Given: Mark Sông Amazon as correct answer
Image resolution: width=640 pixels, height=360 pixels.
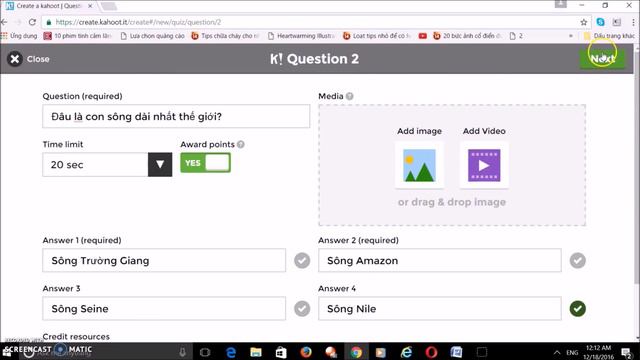Looking at the screenshot, I should (x=578, y=260).
